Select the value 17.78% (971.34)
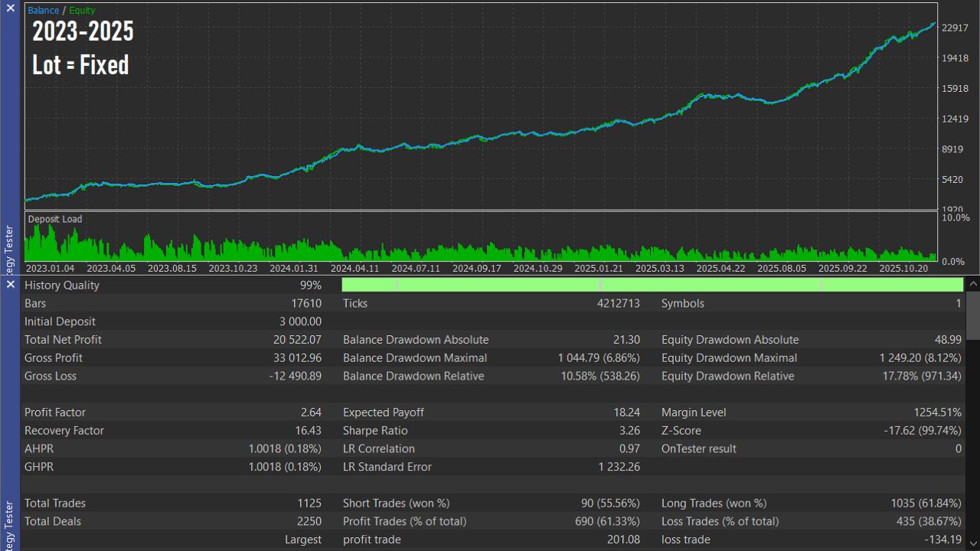 922,377
